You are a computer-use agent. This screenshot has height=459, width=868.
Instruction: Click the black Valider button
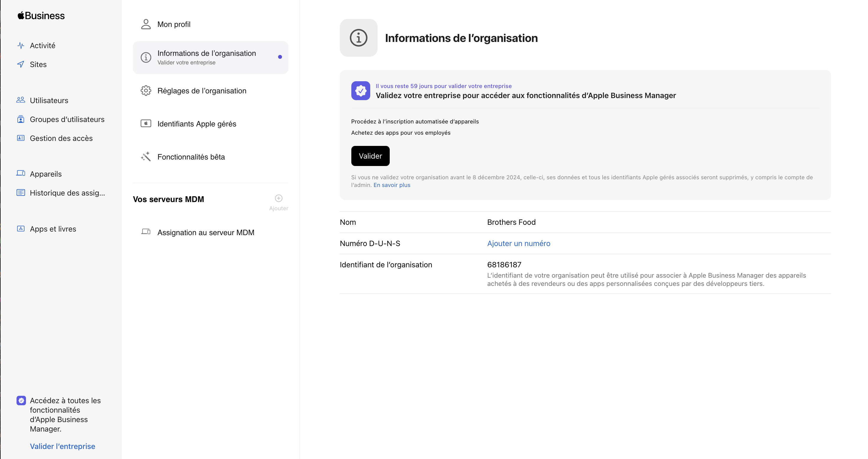pyautogui.click(x=370, y=156)
